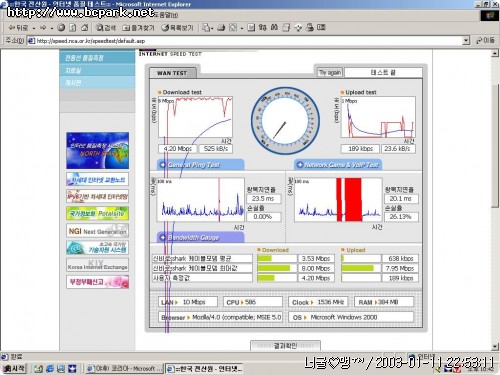Click the Windows 시작 Start button
This screenshot has width=500, height=375.
point(14,368)
